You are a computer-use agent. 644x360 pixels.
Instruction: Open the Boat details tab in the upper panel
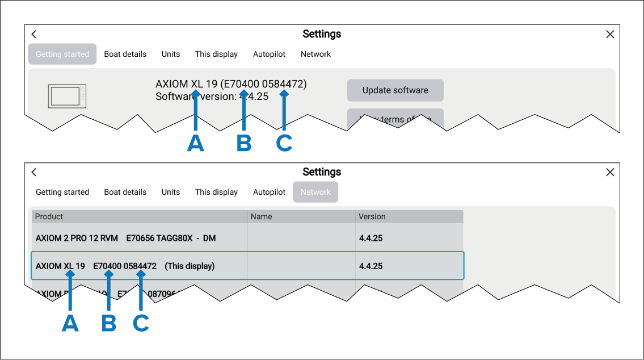coord(125,55)
